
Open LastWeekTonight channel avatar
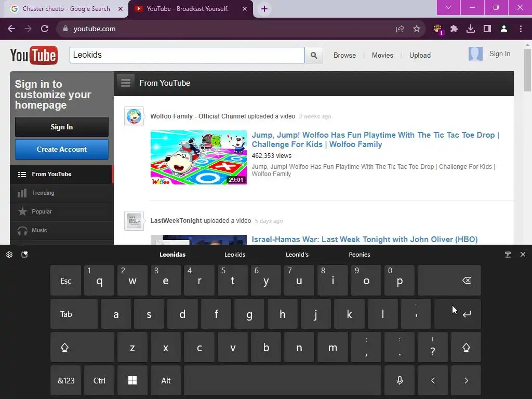(134, 221)
